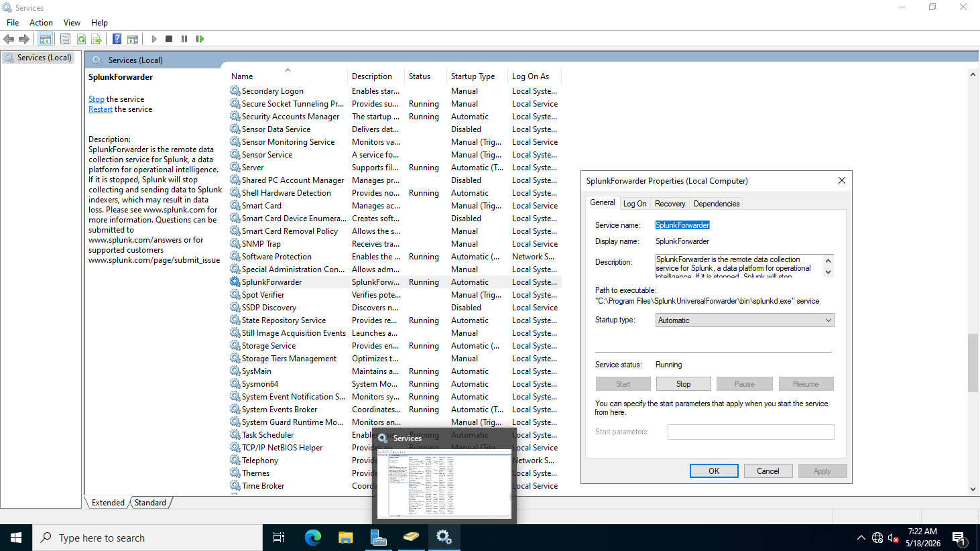Screen dimensions: 980x551
Task: Click gear icon of Smart Card service
Action: click(x=235, y=206)
